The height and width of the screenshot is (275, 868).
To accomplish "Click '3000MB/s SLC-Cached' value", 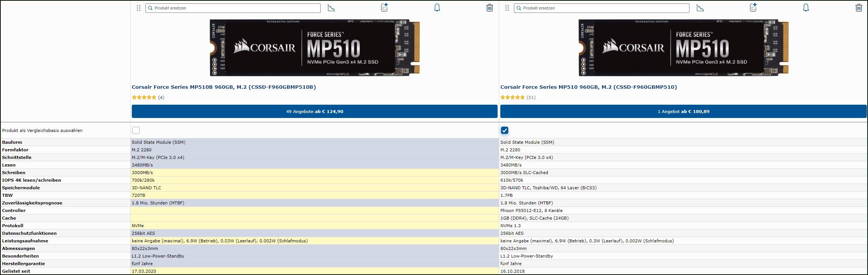I will [524, 173].
